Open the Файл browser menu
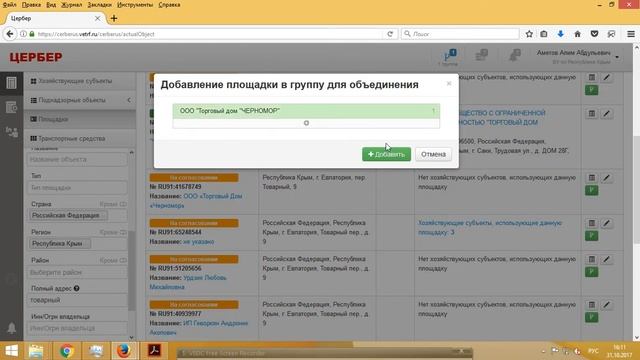Screen dimensions: 640x360 click(x=9, y=5)
